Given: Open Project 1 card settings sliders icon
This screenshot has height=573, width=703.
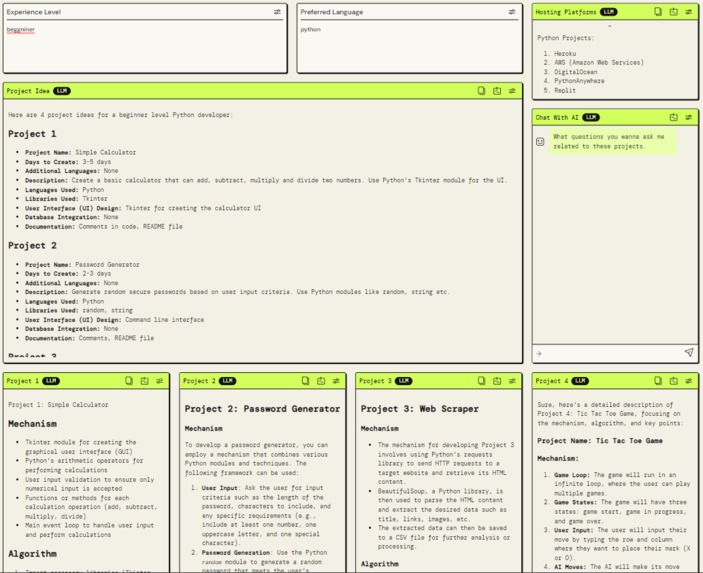Looking at the screenshot, I should (159, 381).
